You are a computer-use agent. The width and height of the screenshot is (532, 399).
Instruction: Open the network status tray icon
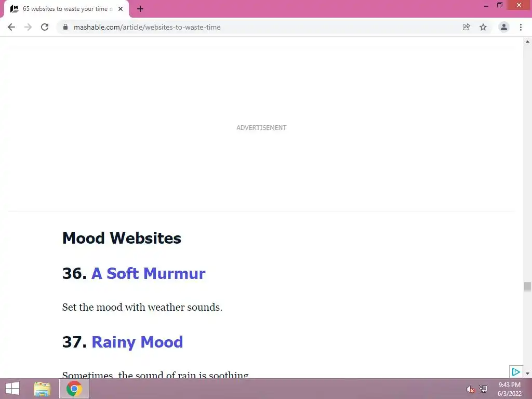pyautogui.click(x=483, y=389)
